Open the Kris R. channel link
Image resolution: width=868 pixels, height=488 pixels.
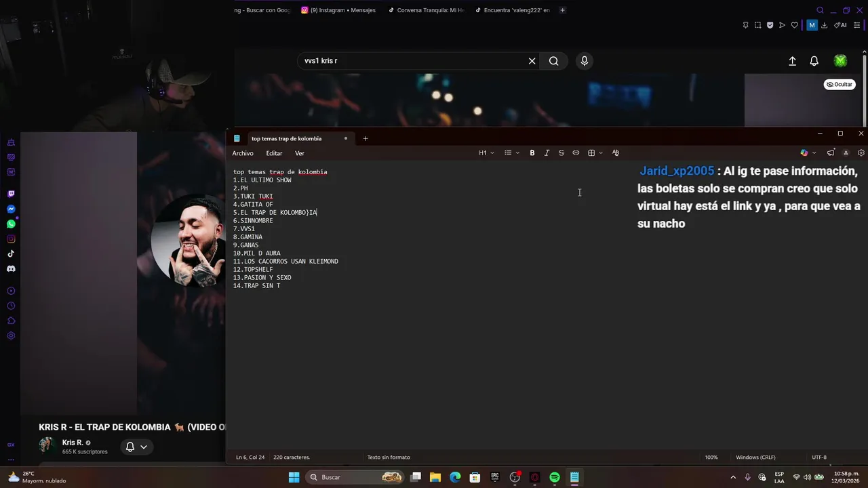click(73, 443)
